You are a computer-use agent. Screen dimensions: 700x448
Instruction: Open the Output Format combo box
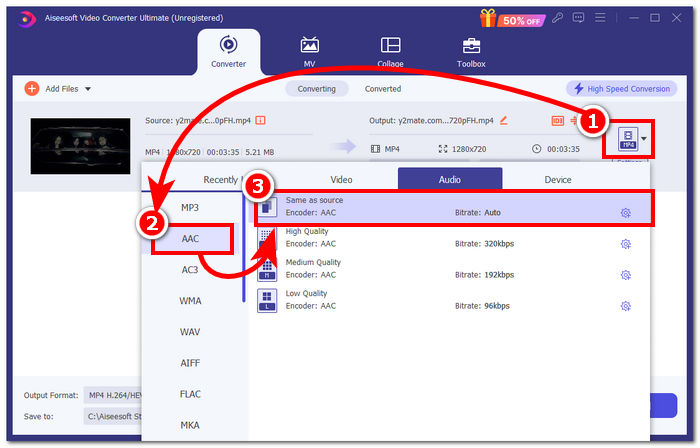[x=112, y=395]
